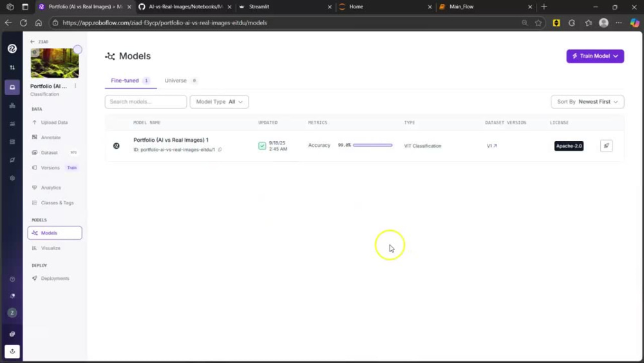Viewport: 644px width, 363px height.
Task: Click the upload icon at rail bottom
Action: [12, 351]
